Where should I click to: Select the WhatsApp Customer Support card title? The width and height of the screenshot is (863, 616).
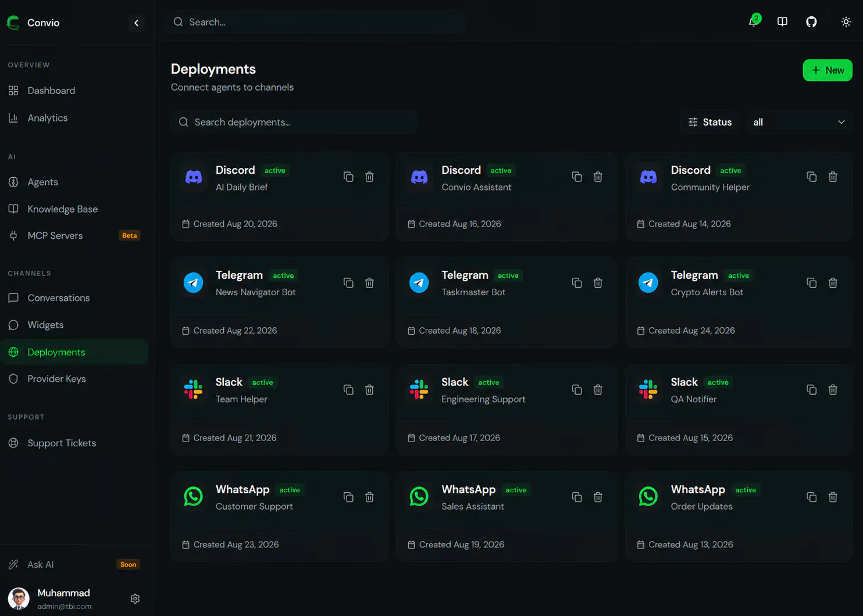point(243,489)
